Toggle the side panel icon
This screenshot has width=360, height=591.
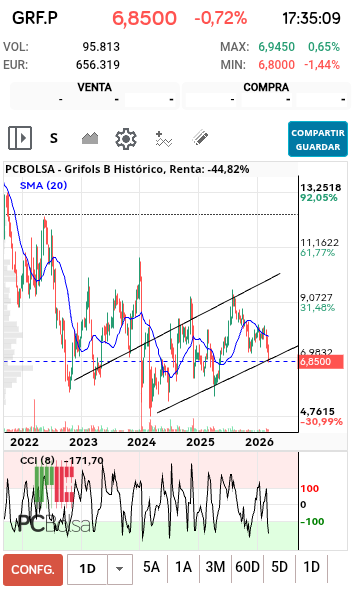20,138
